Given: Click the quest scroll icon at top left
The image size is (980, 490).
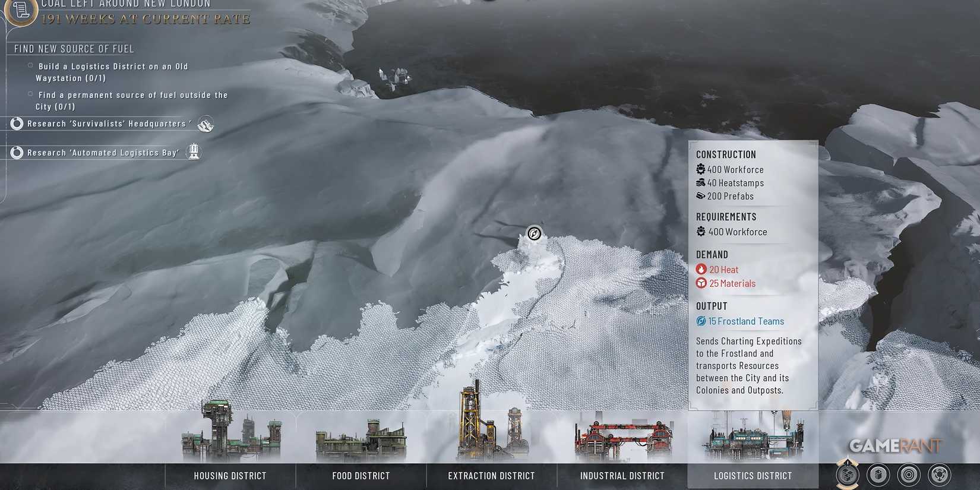Looking at the screenshot, I should (21, 10).
